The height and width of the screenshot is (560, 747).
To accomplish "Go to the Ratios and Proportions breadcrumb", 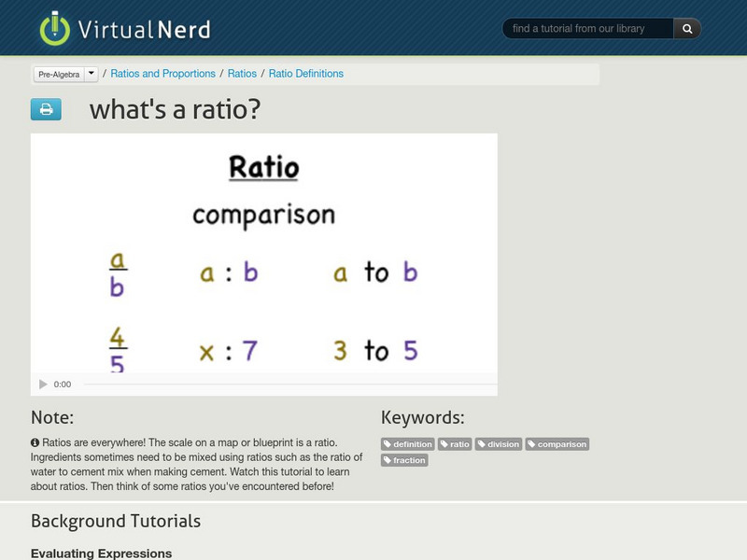I will [163, 74].
